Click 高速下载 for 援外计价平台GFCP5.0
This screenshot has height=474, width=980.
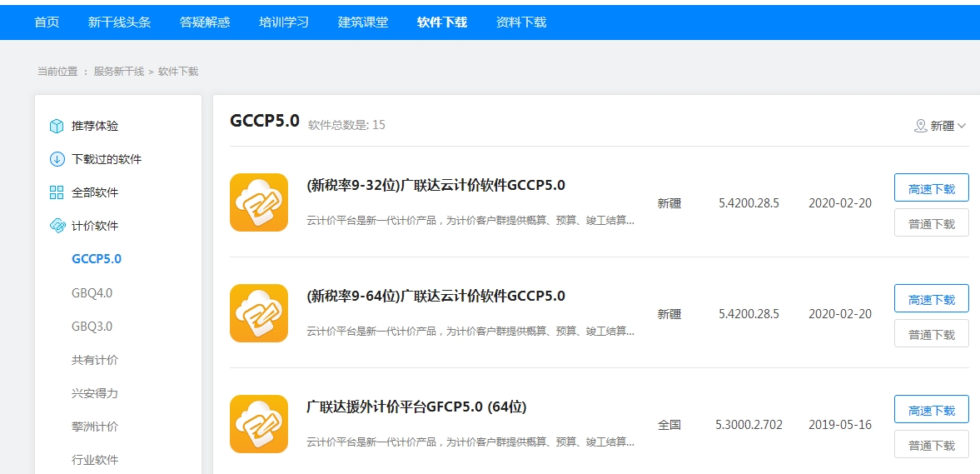click(931, 410)
